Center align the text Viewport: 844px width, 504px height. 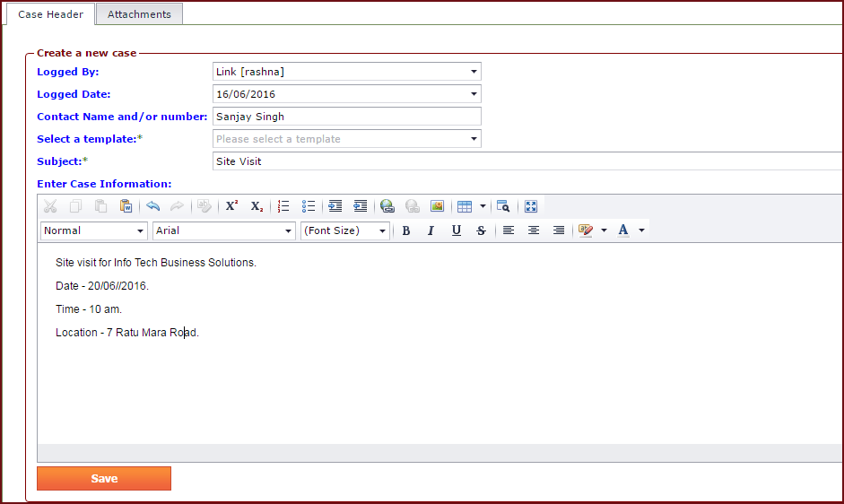[x=534, y=230]
